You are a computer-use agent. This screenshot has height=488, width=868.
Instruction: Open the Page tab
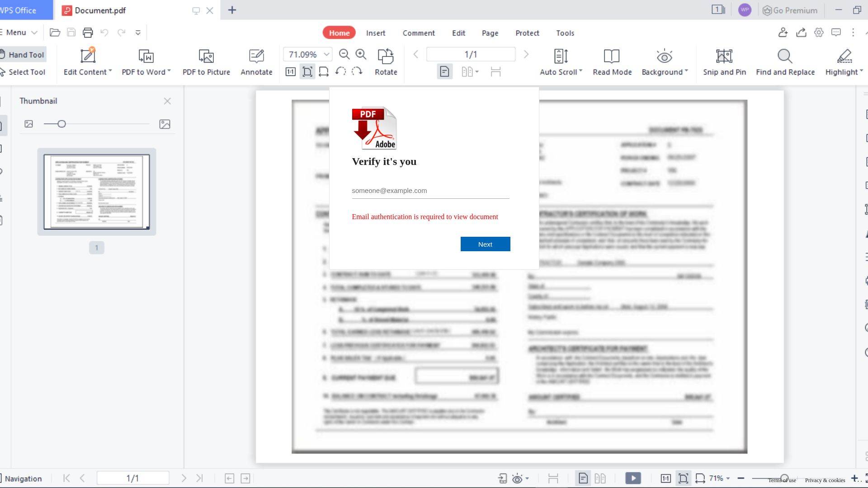[490, 33]
